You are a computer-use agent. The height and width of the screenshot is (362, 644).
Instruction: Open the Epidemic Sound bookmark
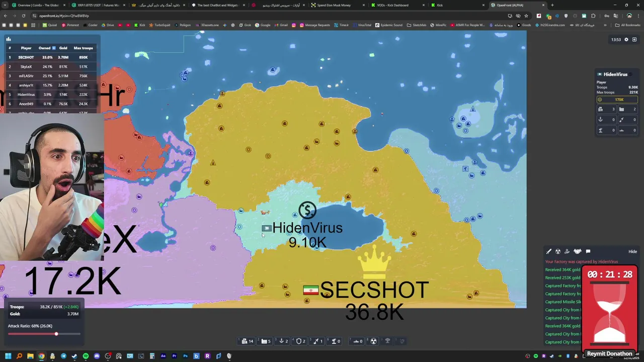coord(389,25)
